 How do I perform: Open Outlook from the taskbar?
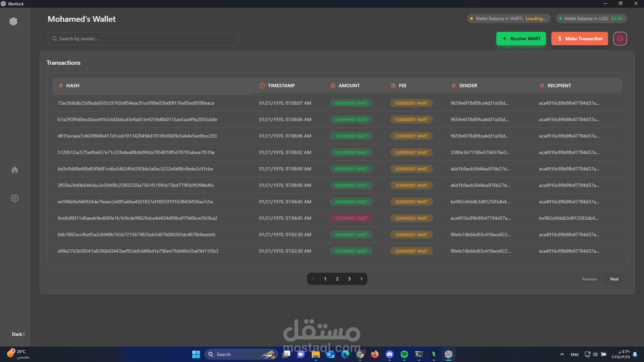click(x=331, y=354)
